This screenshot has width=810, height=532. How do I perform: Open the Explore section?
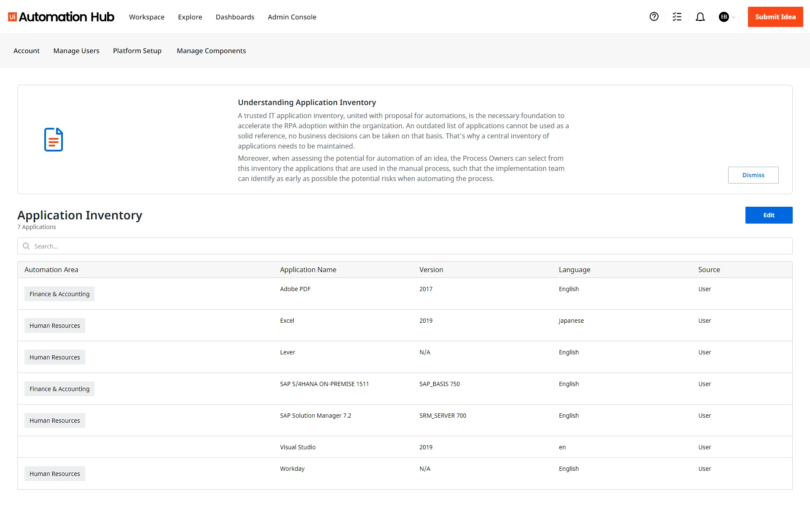(190, 17)
